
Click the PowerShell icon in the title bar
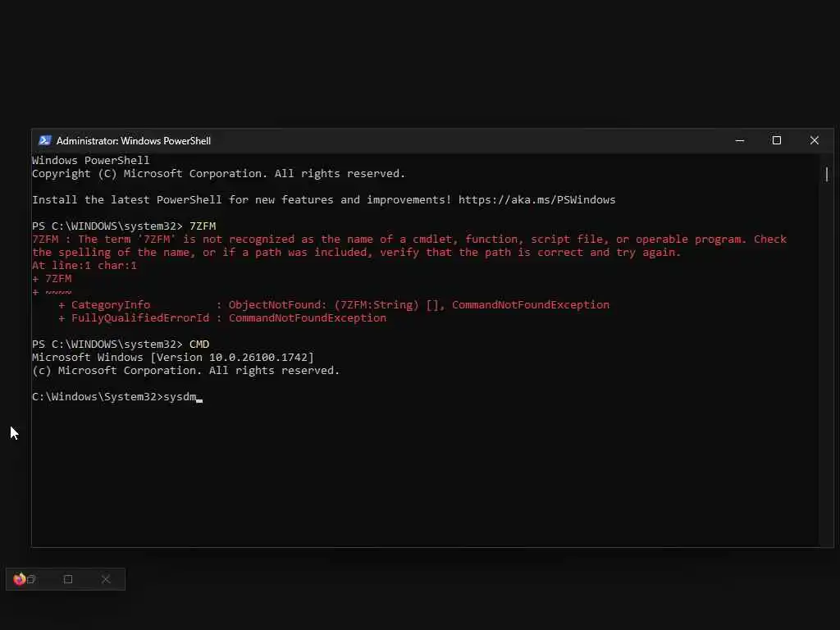pos(45,140)
